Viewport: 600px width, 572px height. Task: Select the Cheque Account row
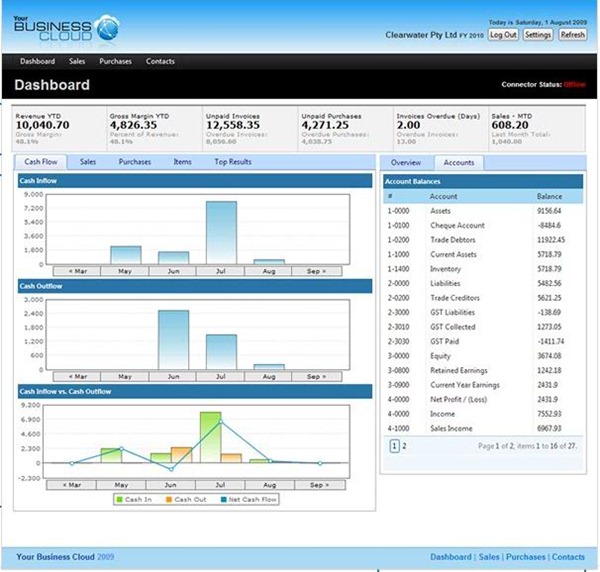[x=483, y=225]
